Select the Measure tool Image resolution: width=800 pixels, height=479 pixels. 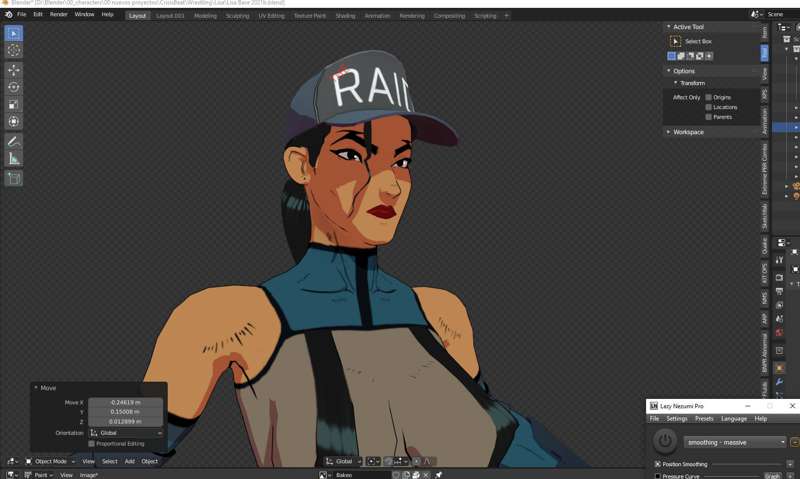coord(14,159)
